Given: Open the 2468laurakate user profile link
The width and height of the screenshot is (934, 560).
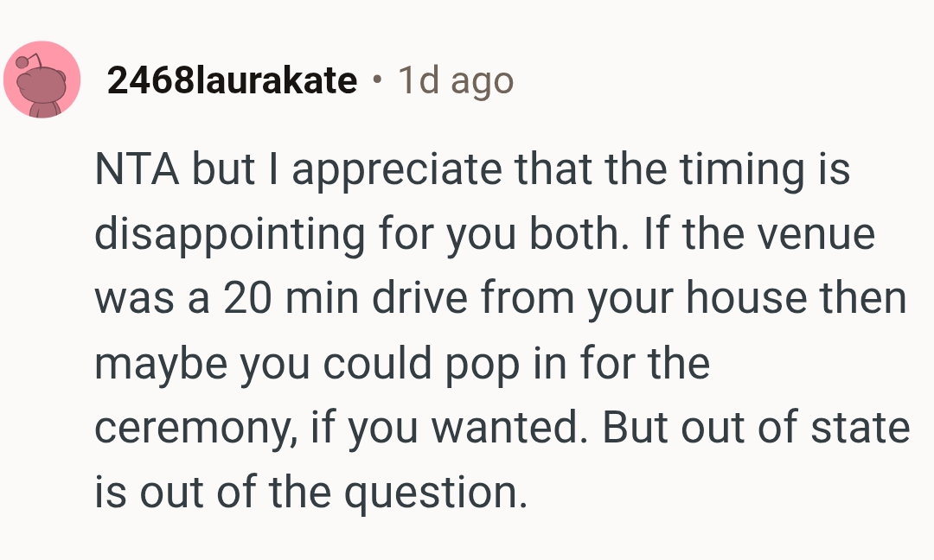Looking at the screenshot, I should click(232, 81).
